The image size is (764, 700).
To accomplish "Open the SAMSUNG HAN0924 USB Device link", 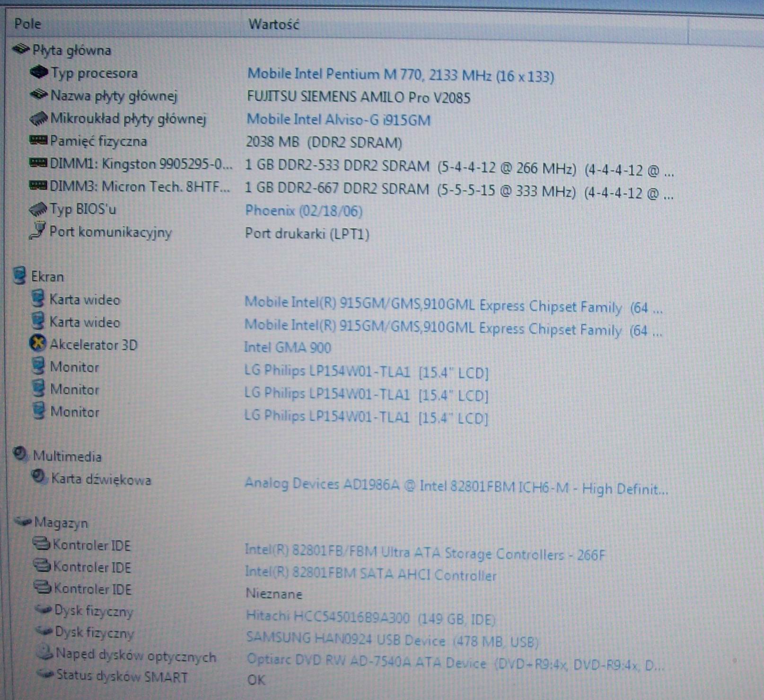I will (393, 640).
